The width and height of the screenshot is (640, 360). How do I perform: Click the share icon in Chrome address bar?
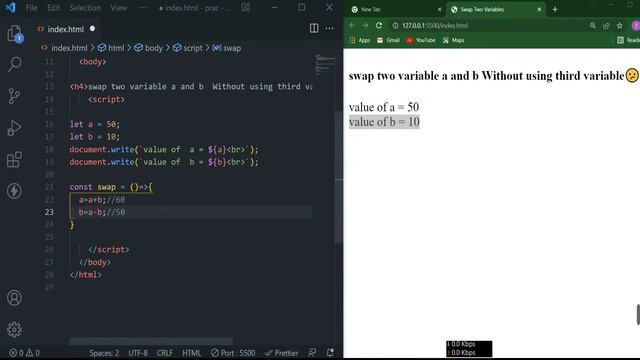[x=606, y=25]
